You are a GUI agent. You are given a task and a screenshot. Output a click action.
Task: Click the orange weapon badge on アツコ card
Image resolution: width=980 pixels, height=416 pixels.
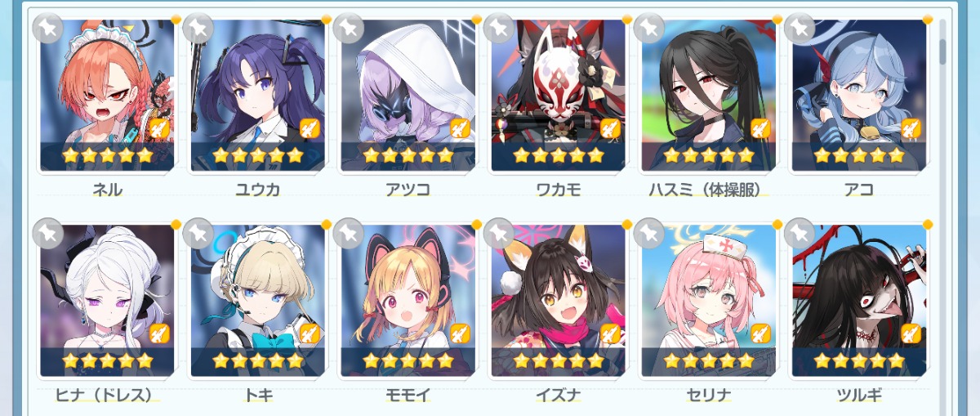pos(460,127)
